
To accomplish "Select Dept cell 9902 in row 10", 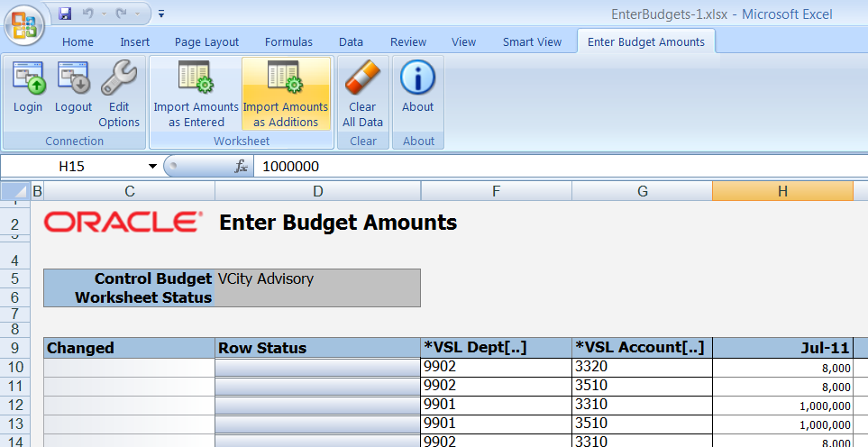I will tap(496, 368).
